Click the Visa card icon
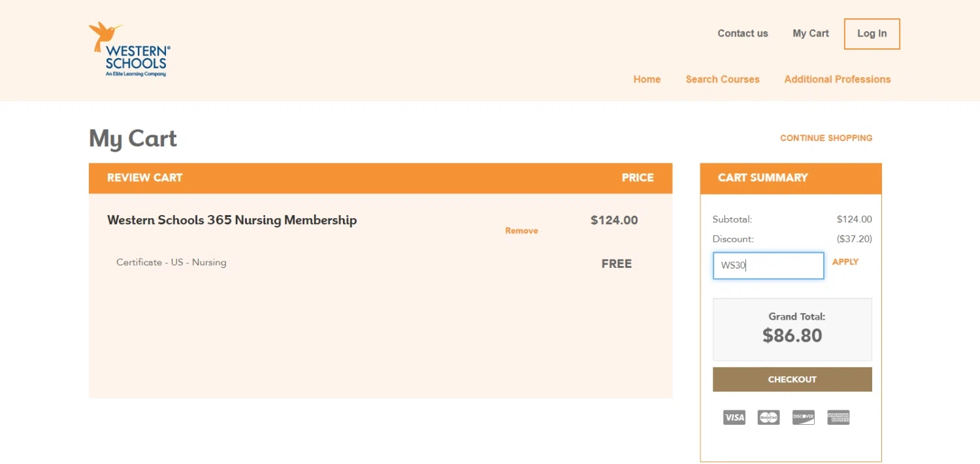 (734, 418)
